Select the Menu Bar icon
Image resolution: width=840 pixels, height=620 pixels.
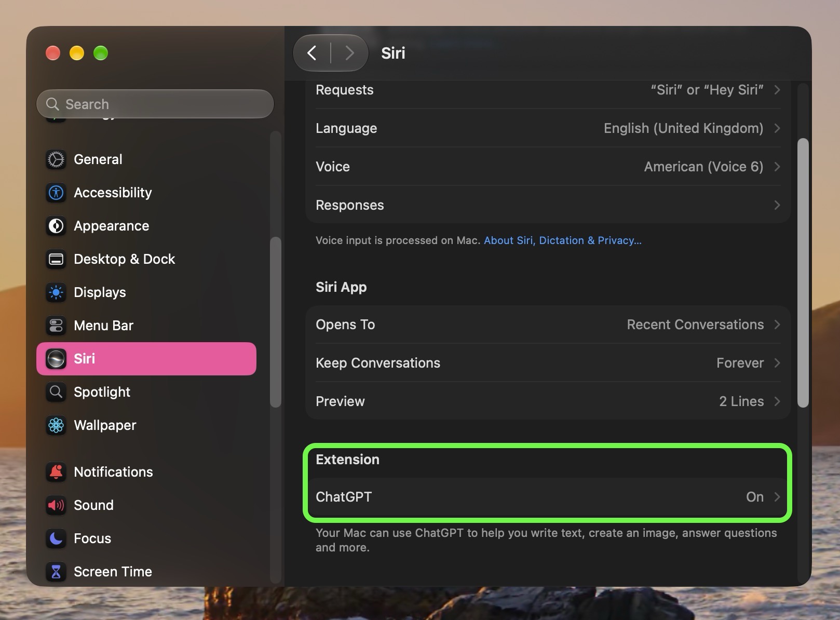point(56,326)
